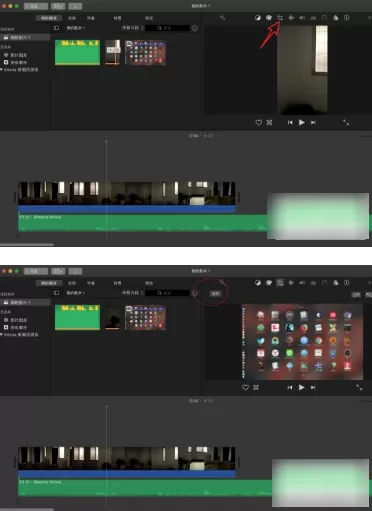Open Color Correction palette in top window
The height and width of the screenshot is (511, 372).
point(269,18)
